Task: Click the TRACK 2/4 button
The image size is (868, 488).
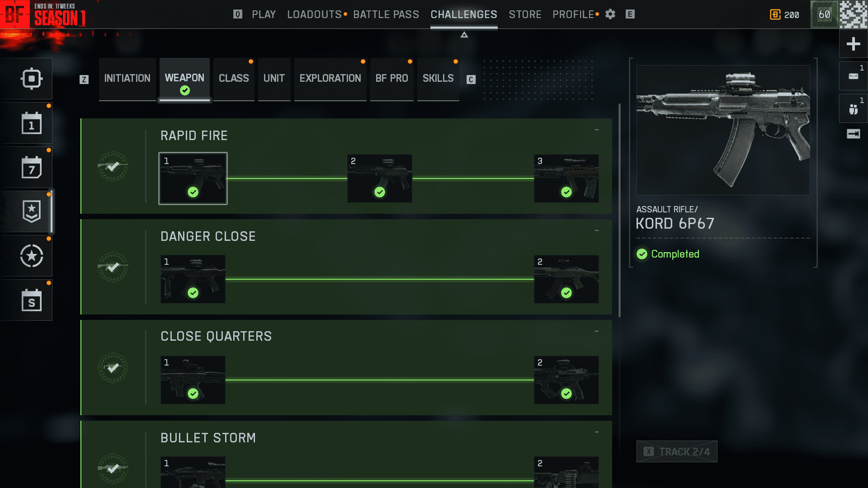Action: pyautogui.click(x=677, y=451)
